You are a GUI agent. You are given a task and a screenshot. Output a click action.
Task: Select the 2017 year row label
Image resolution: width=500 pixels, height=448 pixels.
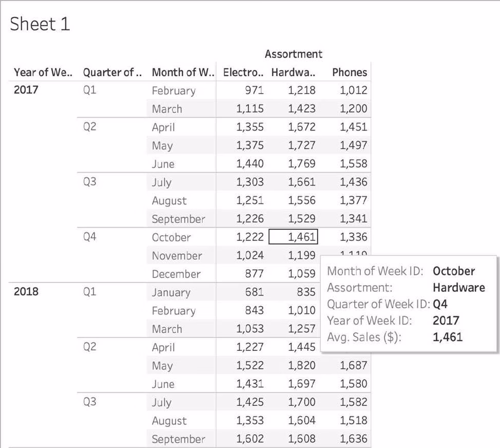coord(26,90)
